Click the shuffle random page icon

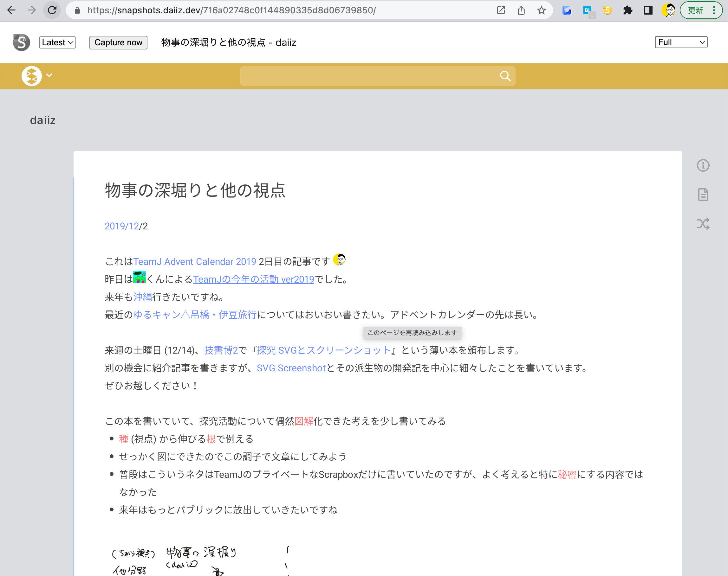pyautogui.click(x=703, y=224)
